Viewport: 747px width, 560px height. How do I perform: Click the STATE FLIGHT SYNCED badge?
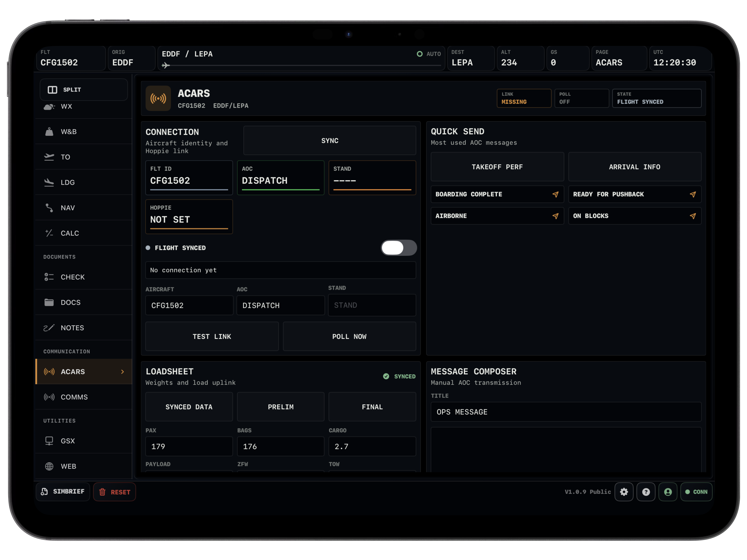pos(657,98)
